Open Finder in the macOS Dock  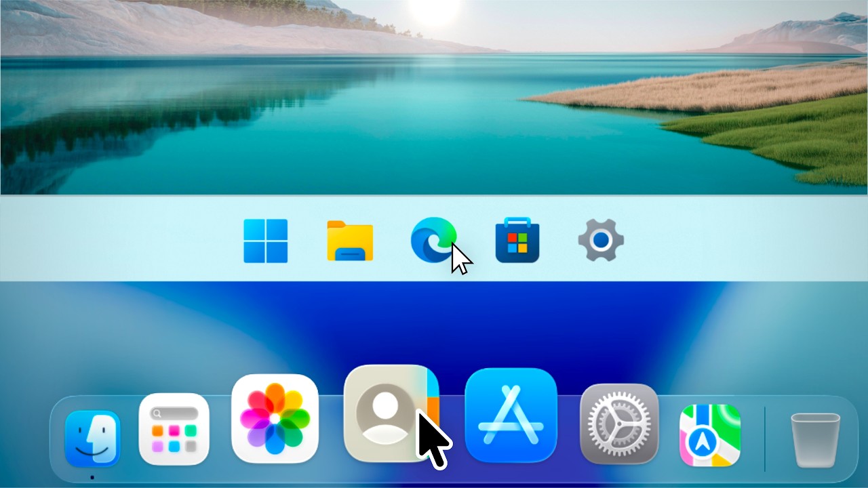(93, 439)
